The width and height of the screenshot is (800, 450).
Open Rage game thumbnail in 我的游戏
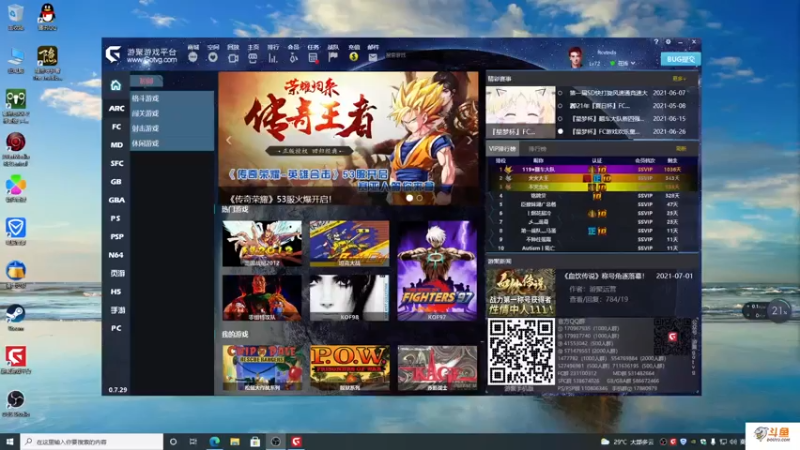click(437, 368)
